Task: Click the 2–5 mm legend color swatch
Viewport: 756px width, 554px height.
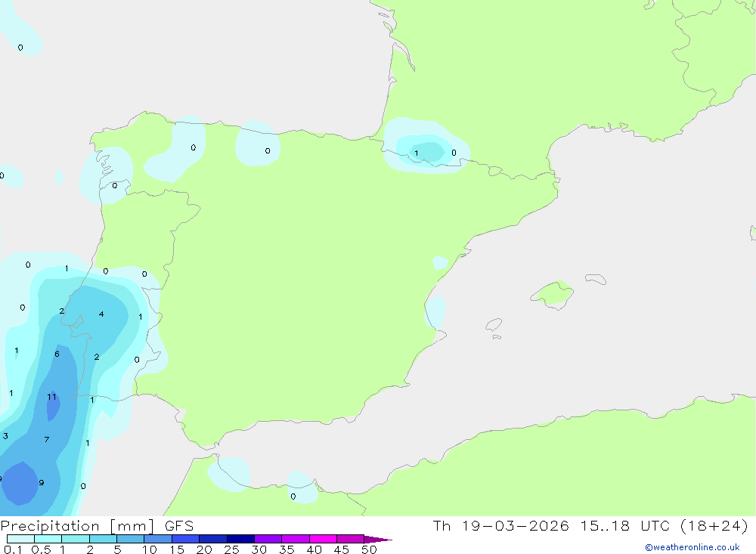Action: 103,539
